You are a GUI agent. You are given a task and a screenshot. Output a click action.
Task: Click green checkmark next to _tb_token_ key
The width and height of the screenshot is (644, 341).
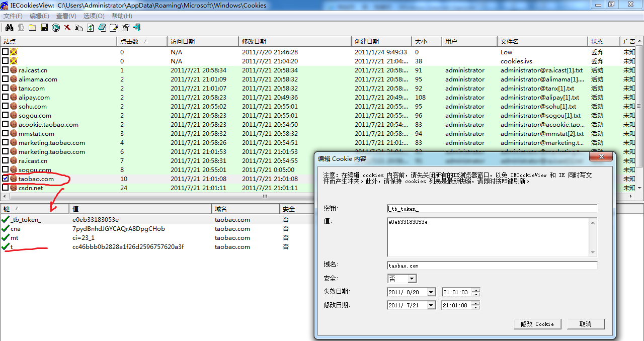[6, 219]
